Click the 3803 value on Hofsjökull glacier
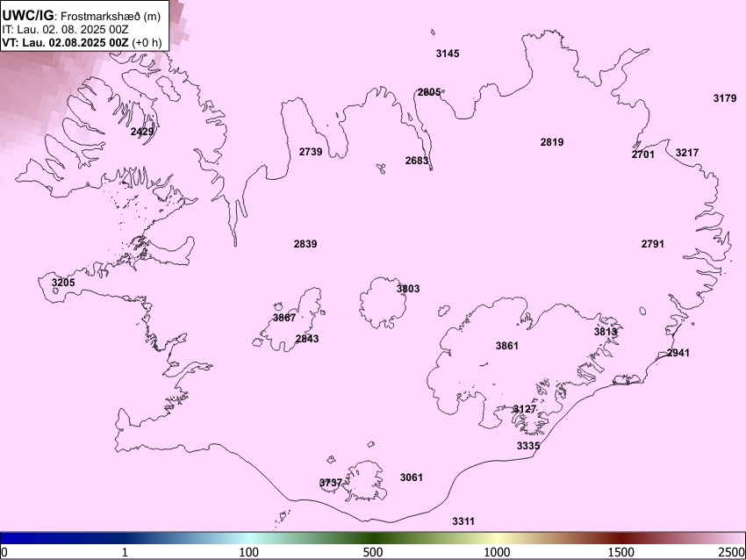Screen dimensions: 746x560 408,288
